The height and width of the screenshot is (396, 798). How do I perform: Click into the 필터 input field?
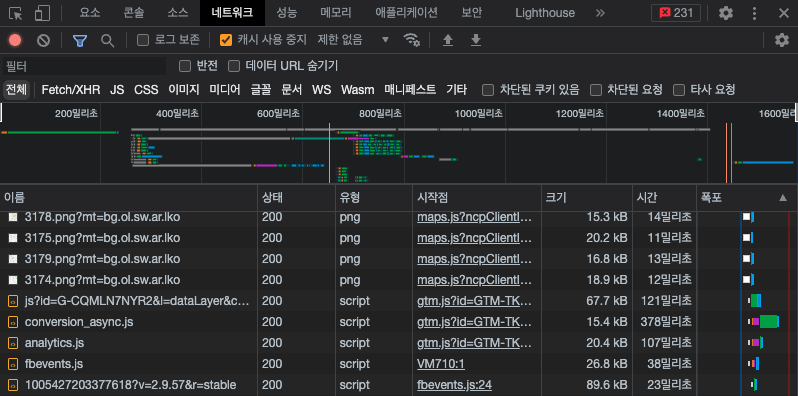pyautogui.click(x=84, y=66)
